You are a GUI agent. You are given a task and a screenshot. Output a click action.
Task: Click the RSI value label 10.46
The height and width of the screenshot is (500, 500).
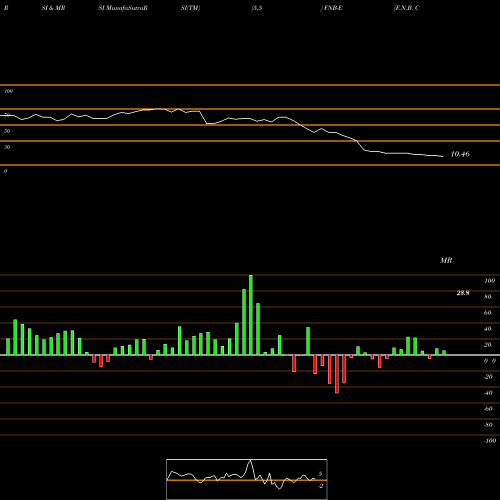460,154
